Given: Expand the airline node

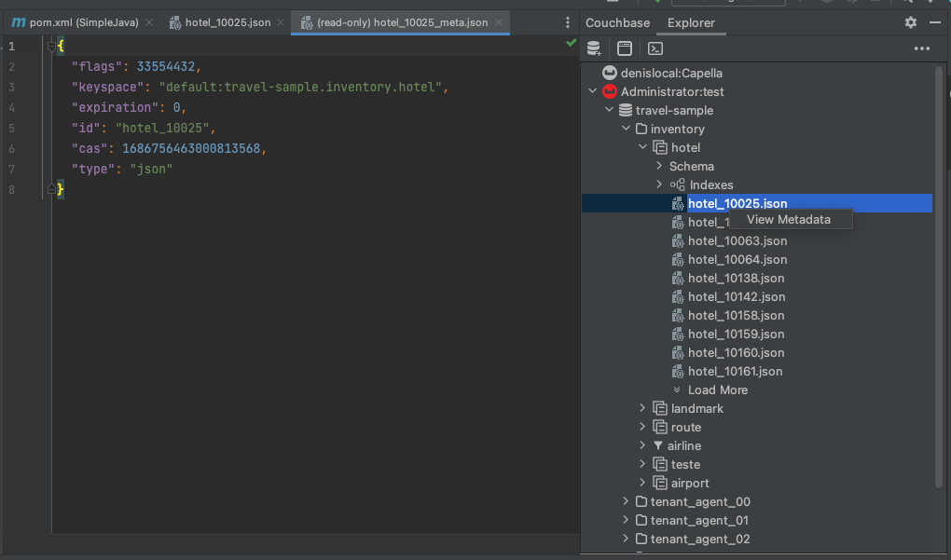Looking at the screenshot, I should [x=642, y=444].
